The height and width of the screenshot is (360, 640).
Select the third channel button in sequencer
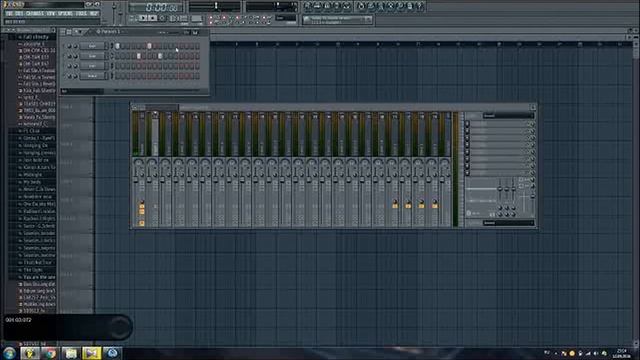click(93, 66)
